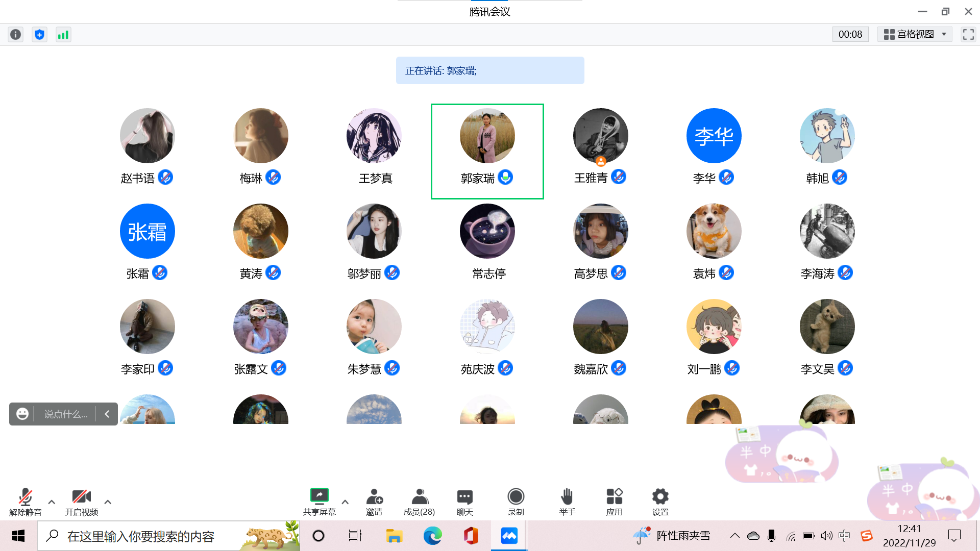Open Chat (聊天) panel
The image size is (980, 551).
point(464,496)
